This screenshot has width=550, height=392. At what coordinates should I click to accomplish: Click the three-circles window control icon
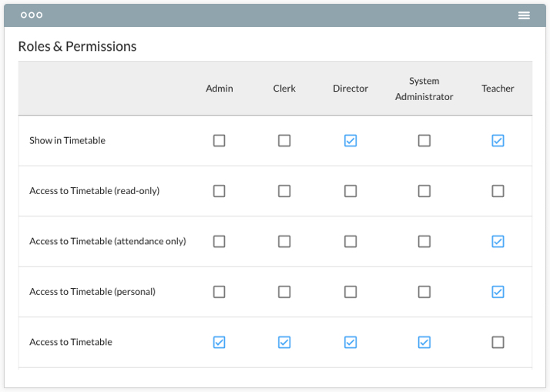pyautogui.click(x=32, y=15)
